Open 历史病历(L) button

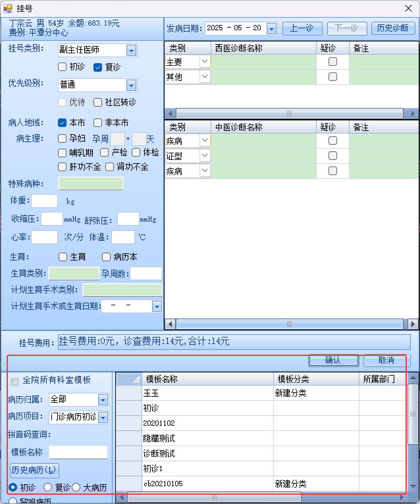pyautogui.click(x=34, y=470)
